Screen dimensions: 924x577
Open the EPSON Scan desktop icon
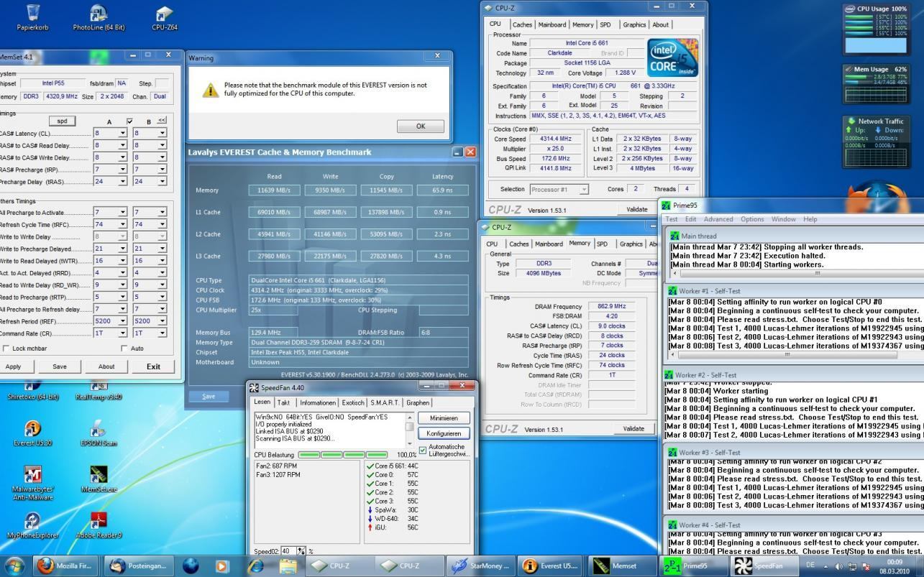pyautogui.click(x=99, y=430)
